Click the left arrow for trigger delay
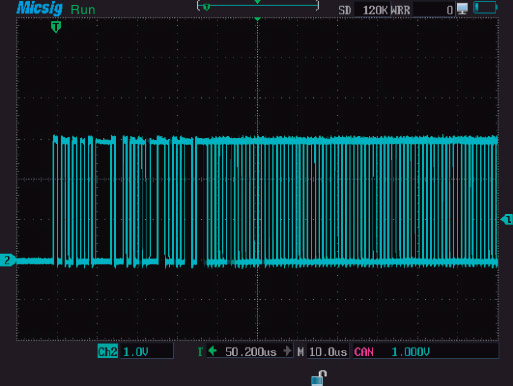This screenshot has height=386, width=513. tap(212, 351)
